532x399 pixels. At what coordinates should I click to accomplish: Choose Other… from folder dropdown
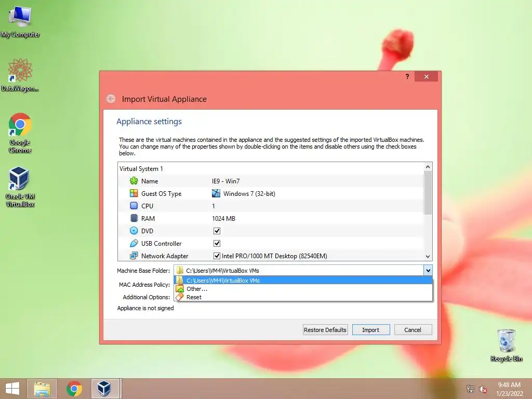point(303,289)
